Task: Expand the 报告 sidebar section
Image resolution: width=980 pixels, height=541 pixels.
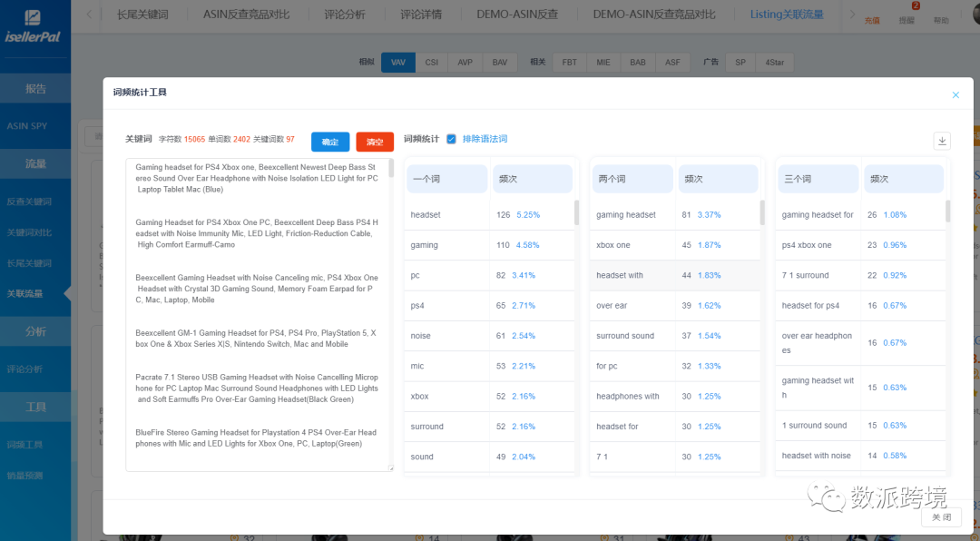Action: (35, 89)
